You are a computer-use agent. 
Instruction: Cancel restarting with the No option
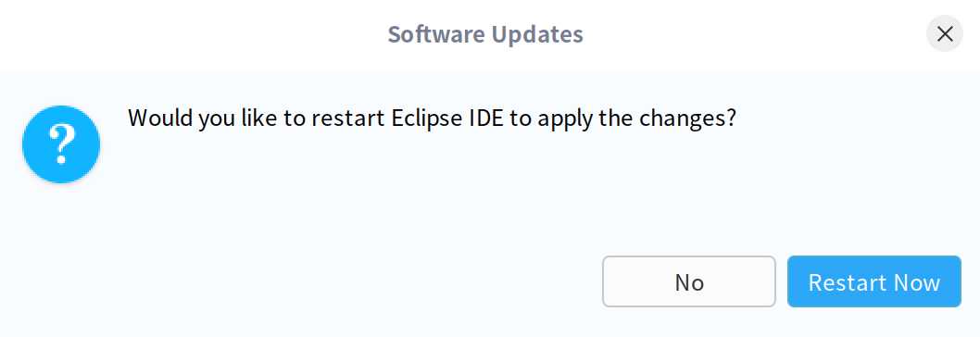[x=689, y=281]
